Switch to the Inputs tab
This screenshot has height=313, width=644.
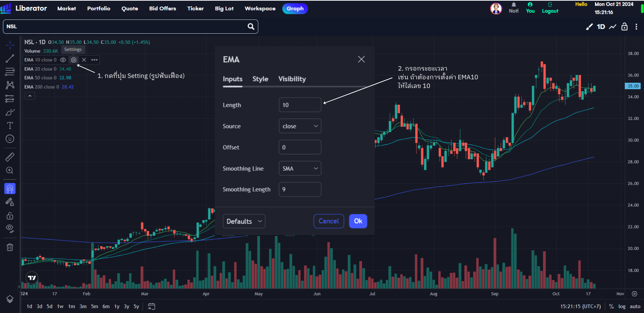coord(233,79)
